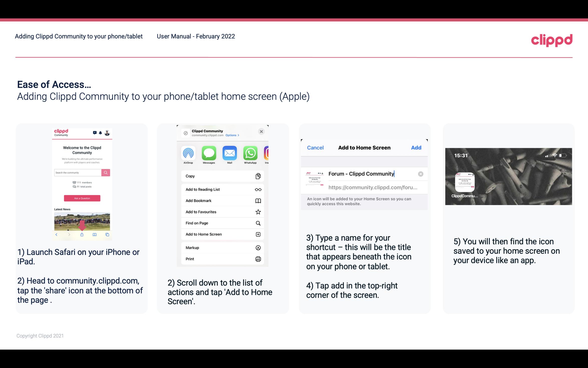Click the close X button on share sheet
588x368 pixels.
pyautogui.click(x=262, y=131)
